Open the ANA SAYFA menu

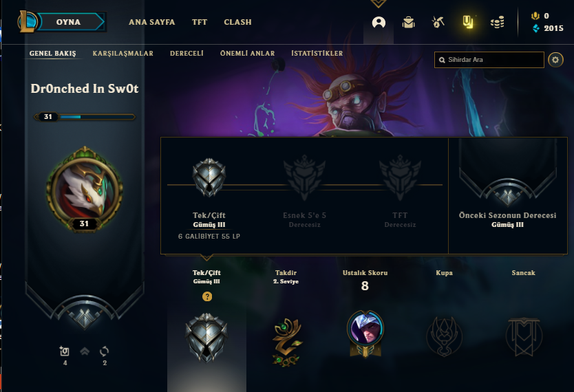151,22
